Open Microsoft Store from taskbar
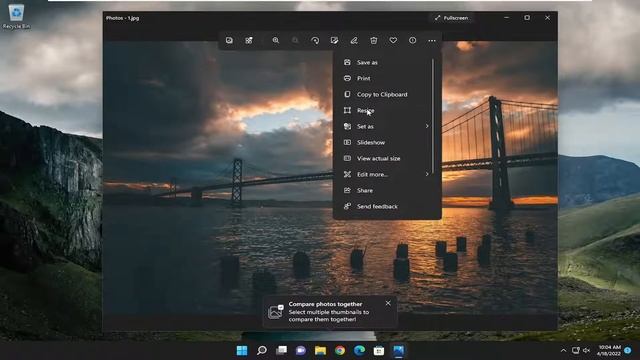 pyautogui.click(x=379, y=351)
